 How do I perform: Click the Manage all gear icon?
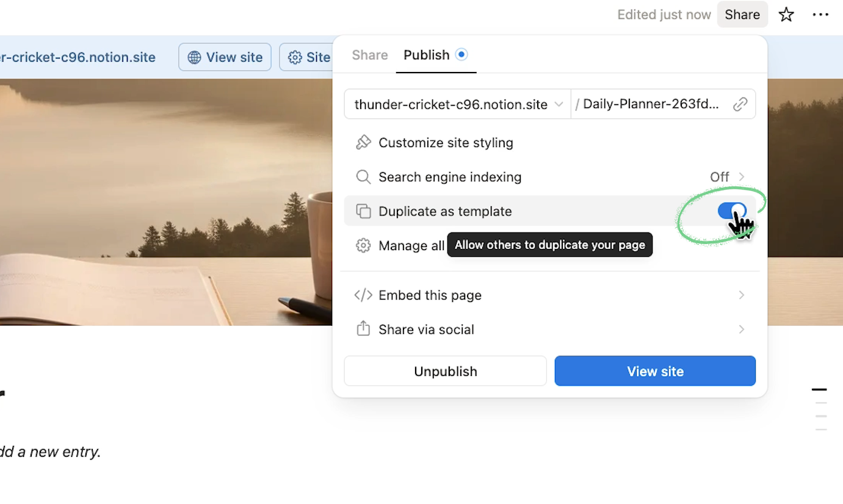point(363,245)
